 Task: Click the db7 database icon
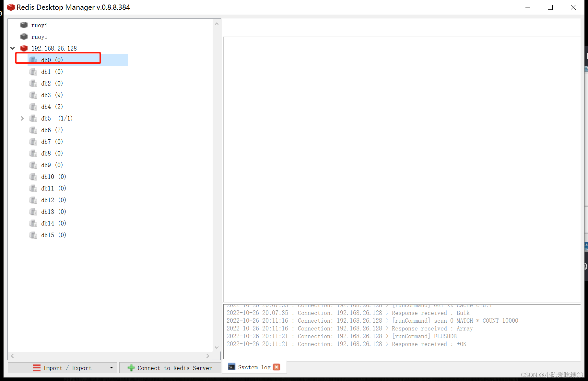click(x=33, y=142)
